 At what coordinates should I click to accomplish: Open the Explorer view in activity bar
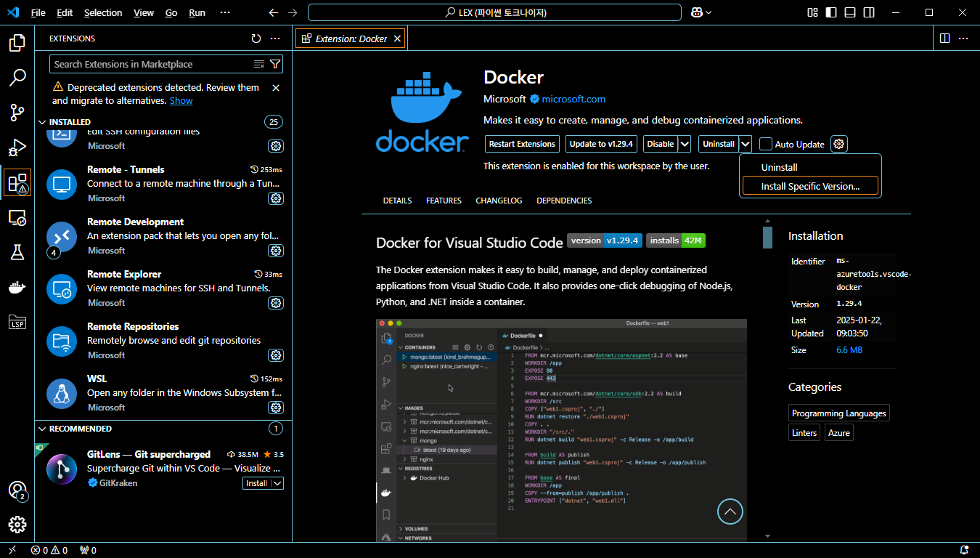click(x=17, y=43)
